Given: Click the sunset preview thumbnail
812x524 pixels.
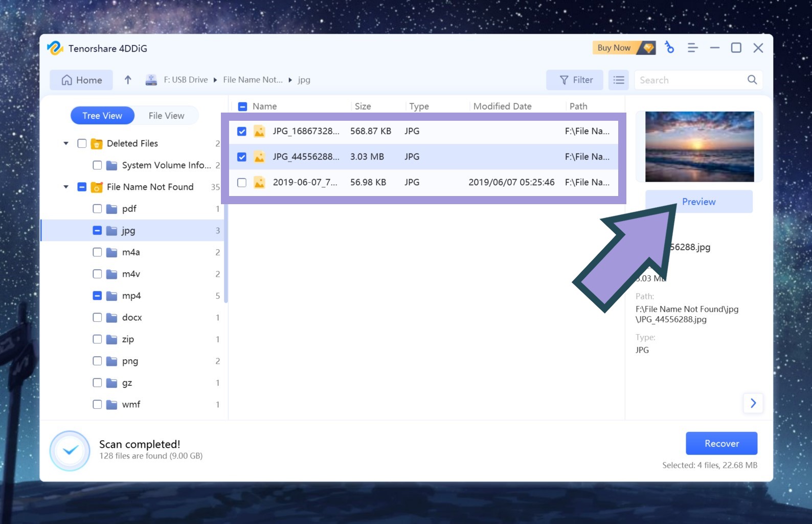Looking at the screenshot, I should coord(699,146).
